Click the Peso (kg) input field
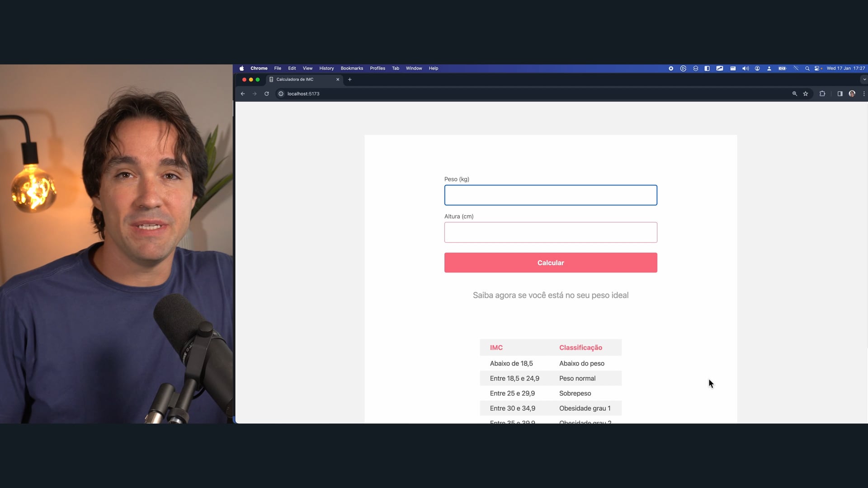The image size is (868, 488). (x=551, y=195)
